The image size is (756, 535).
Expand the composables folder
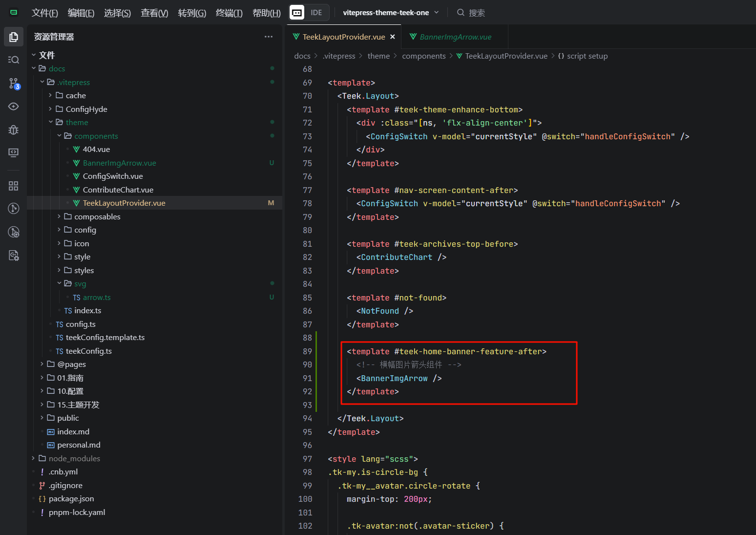(59, 216)
